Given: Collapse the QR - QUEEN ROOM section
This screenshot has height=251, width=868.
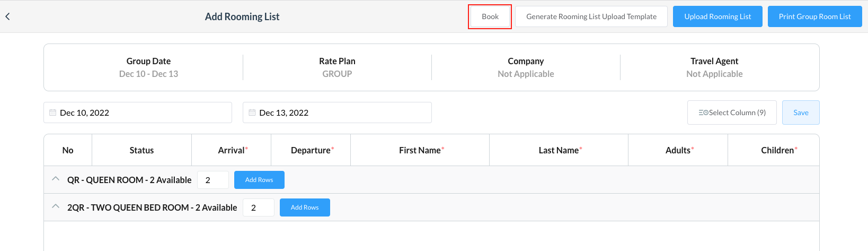Looking at the screenshot, I should click(56, 179).
